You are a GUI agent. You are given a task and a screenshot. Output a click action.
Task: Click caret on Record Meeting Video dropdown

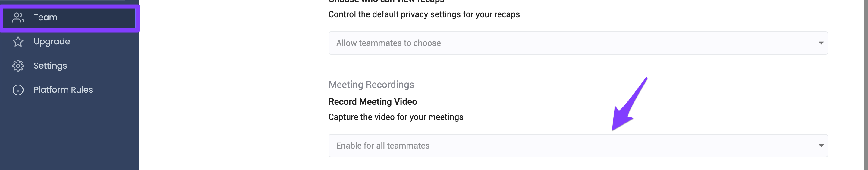click(x=821, y=146)
